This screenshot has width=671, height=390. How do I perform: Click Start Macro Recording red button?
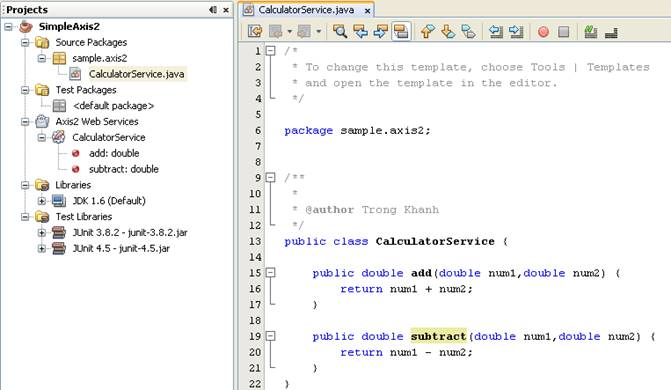tap(543, 32)
